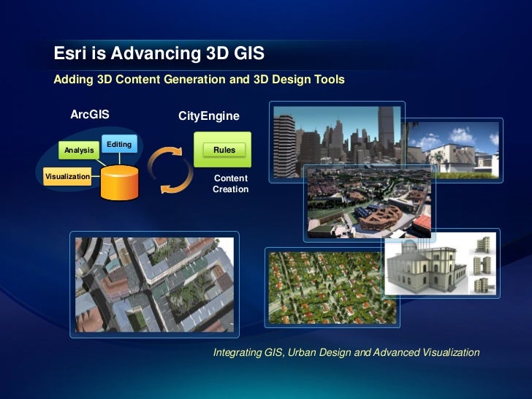
Task: Select the green Analysis box
Action: (x=79, y=150)
